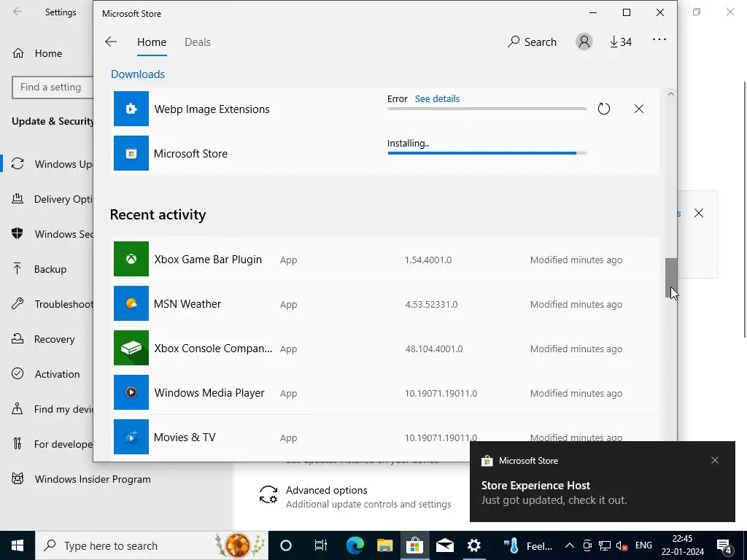
Task: Open the network tray icon
Action: 605,545
